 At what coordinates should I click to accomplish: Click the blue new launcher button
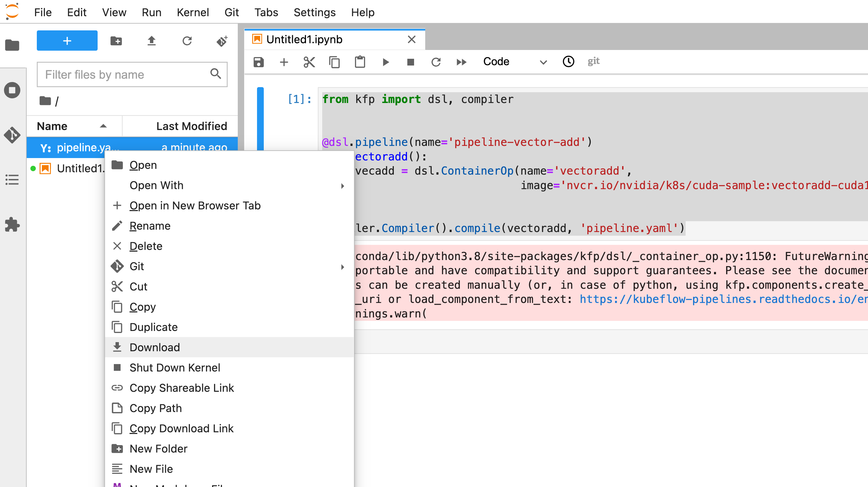pyautogui.click(x=67, y=41)
